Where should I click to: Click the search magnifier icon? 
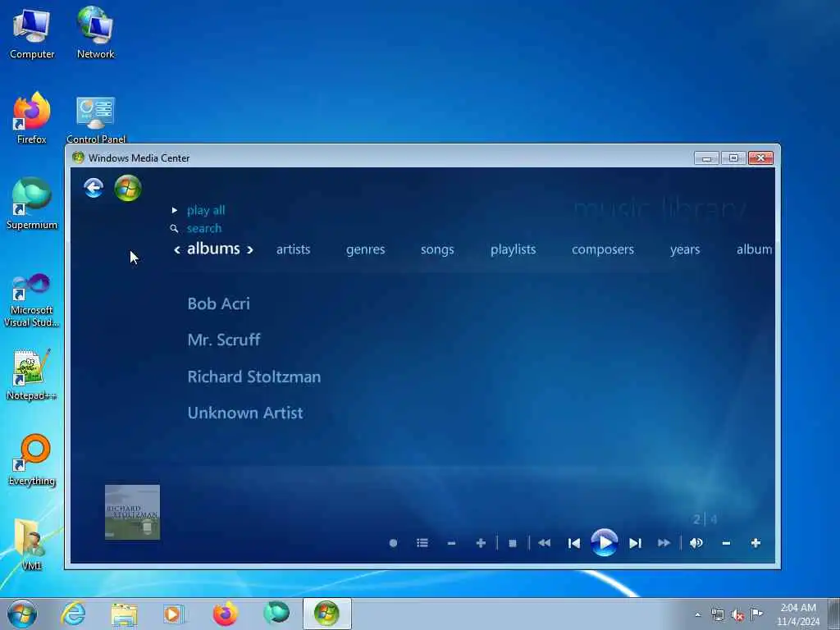pos(174,229)
